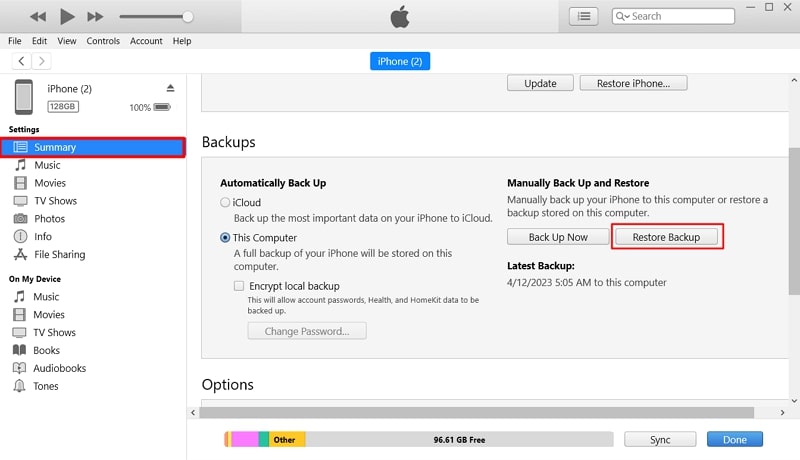Select the This Computer radio option
Viewport: 800px width, 460px height.
point(225,238)
